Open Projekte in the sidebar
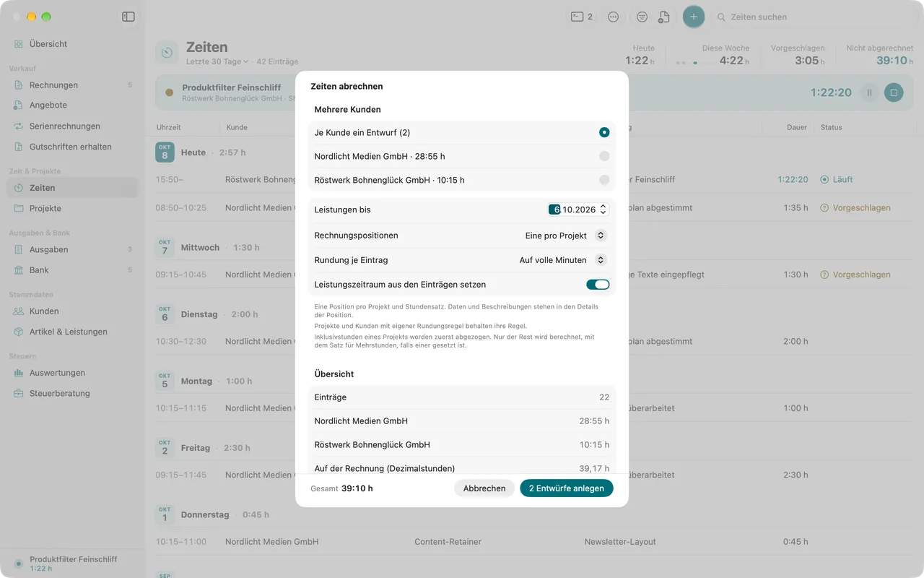Image resolution: width=924 pixels, height=578 pixels. pos(72,209)
